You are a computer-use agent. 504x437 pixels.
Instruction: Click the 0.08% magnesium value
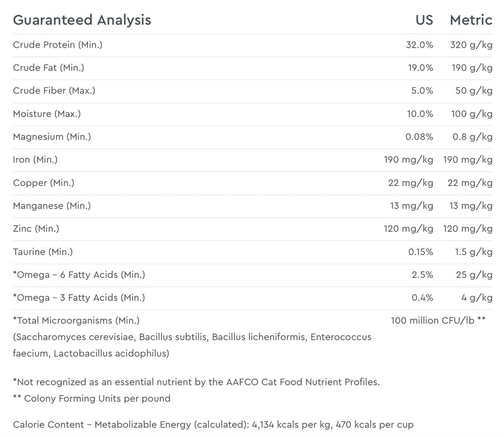[x=419, y=137]
